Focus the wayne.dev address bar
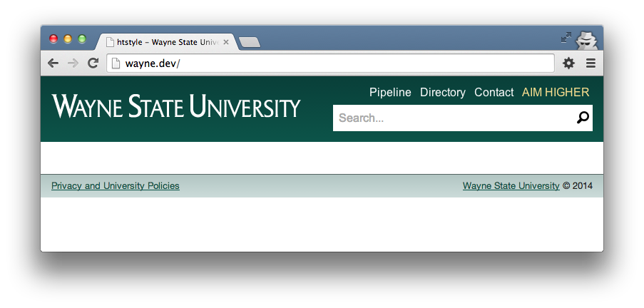The width and height of the screenshot is (644, 308). [x=331, y=63]
